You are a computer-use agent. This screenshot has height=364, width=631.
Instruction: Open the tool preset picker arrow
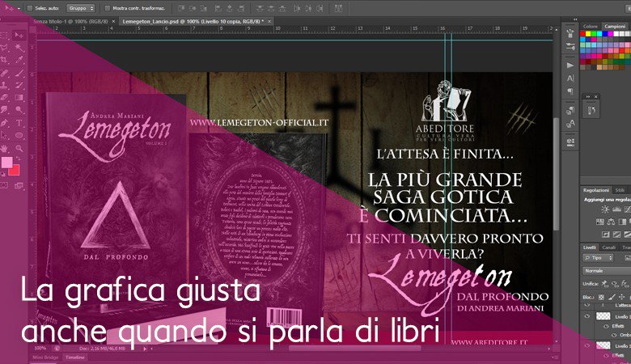19,8
